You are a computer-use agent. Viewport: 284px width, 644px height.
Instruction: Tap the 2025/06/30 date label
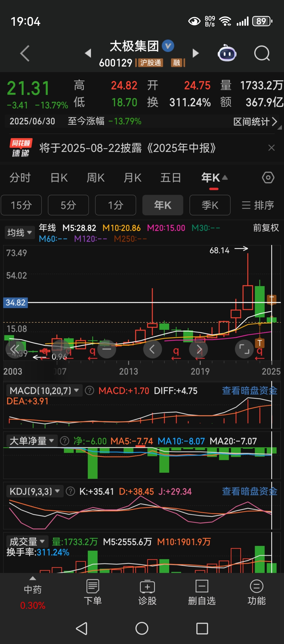(32, 121)
